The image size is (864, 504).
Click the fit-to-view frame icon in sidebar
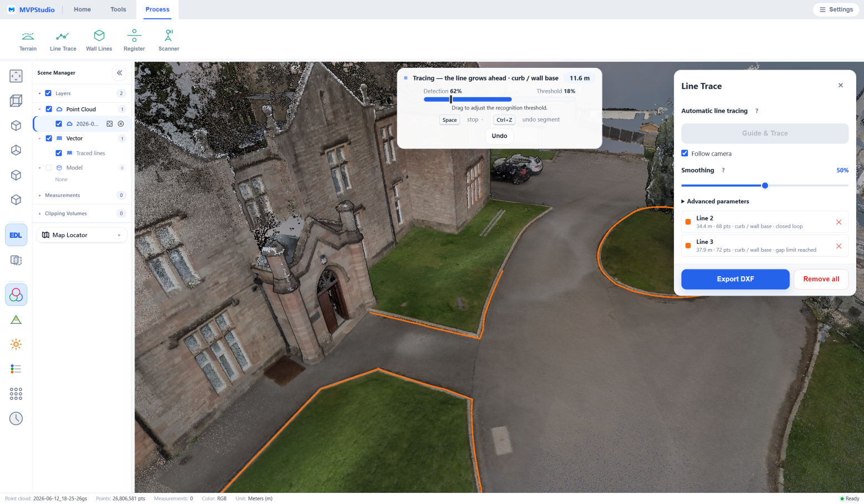[x=16, y=76]
